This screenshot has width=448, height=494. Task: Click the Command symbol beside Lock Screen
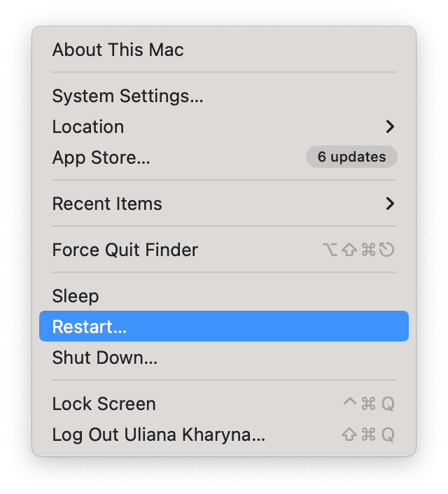[x=368, y=404]
